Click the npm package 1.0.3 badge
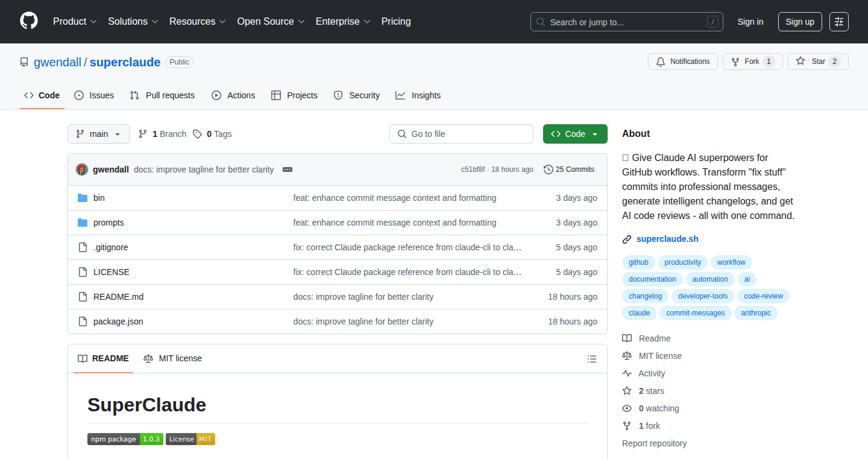The height and width of the screenshot is (459, 868). click(125, 439)
